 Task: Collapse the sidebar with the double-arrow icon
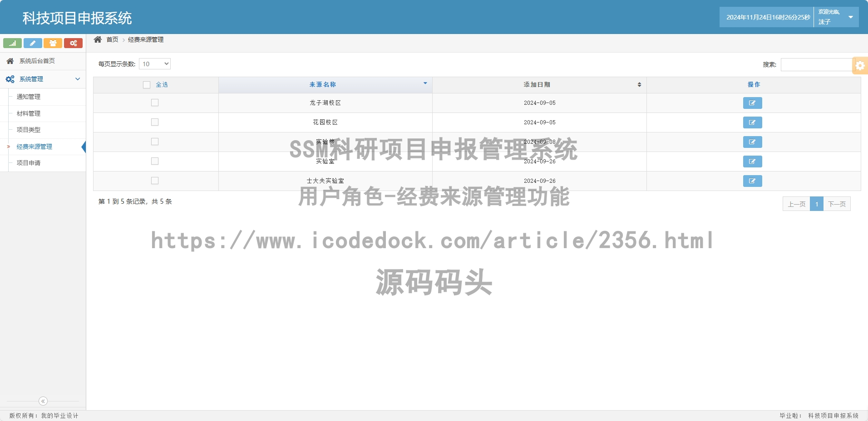click(43, 401)
